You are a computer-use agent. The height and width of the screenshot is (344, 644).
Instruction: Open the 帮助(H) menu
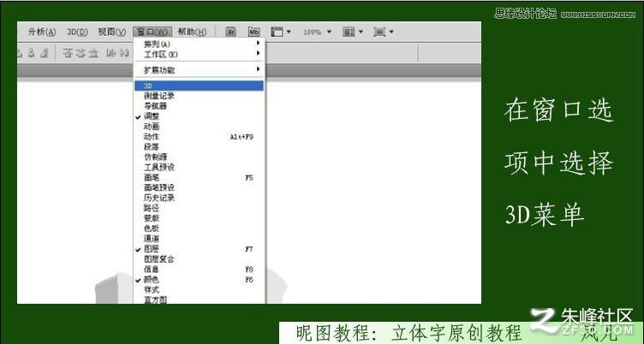point(192,32)
